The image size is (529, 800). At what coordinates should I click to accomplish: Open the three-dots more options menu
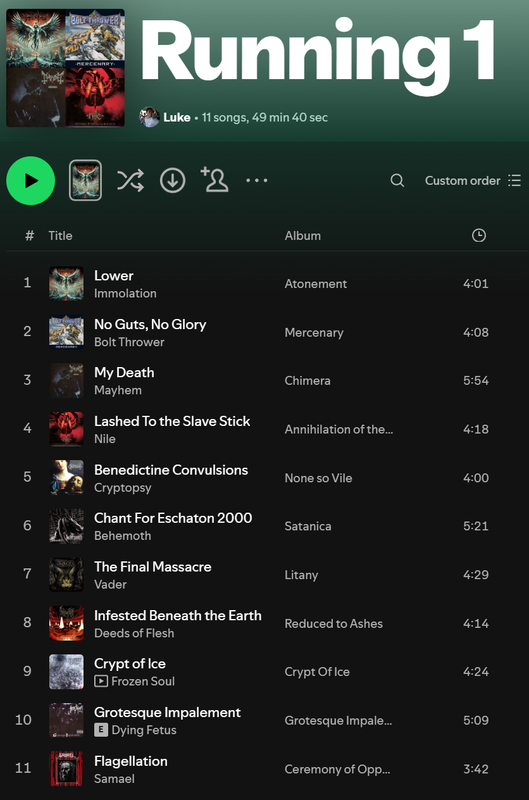[x=257, y=180]
